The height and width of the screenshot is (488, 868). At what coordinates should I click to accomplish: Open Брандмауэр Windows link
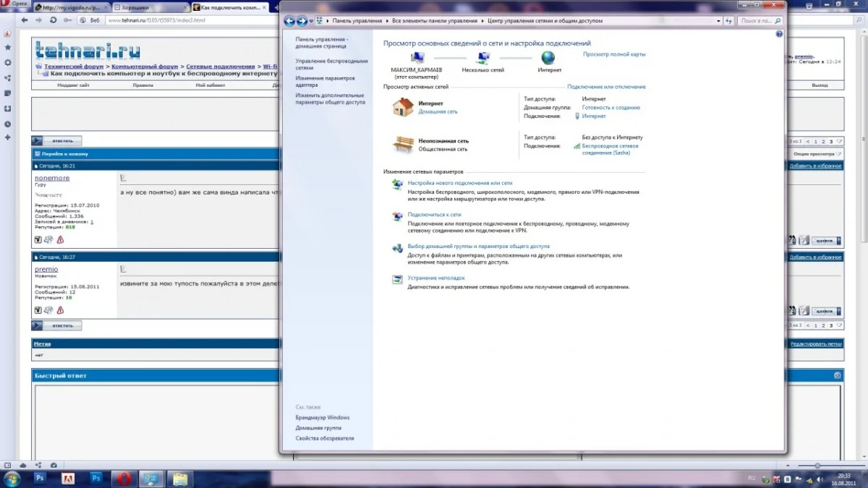pyautogui.click(x=322, y=418)
